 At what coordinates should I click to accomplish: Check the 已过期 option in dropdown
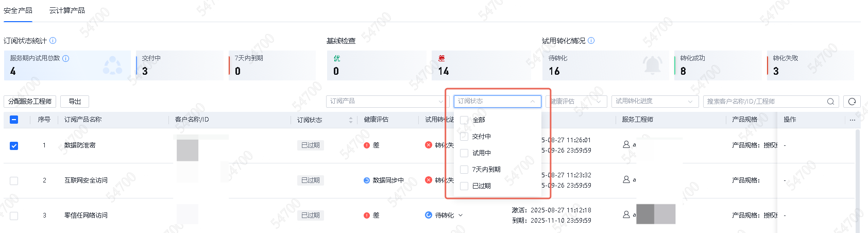click(x=464, y=186)
